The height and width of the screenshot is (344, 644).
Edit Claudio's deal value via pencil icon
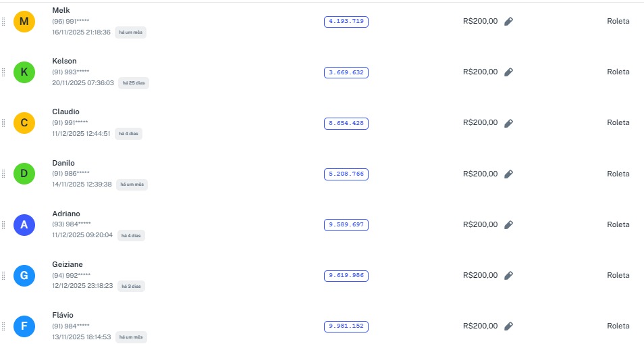(x=509, y=123)
